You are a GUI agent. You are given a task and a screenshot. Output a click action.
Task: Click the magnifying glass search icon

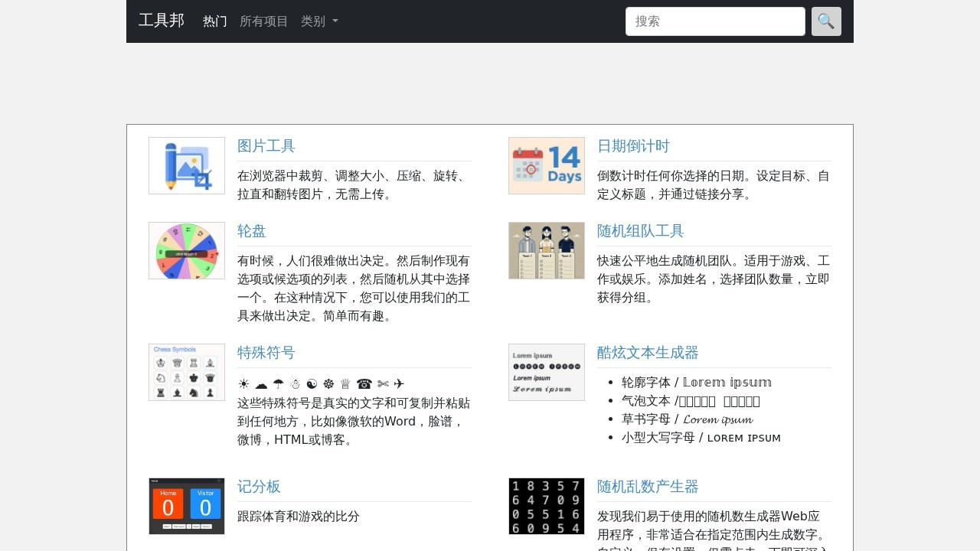click(x=825, y=21)
